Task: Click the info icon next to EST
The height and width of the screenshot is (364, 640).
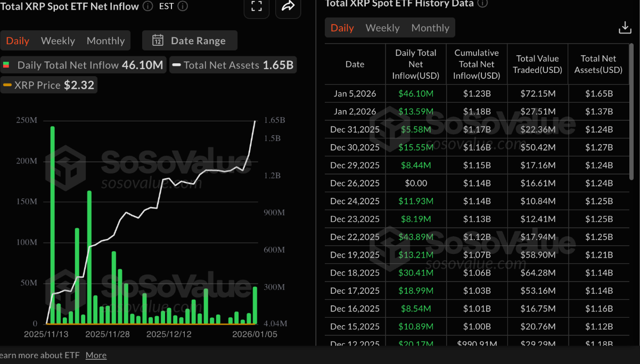Action: click(x=182, y=6)
